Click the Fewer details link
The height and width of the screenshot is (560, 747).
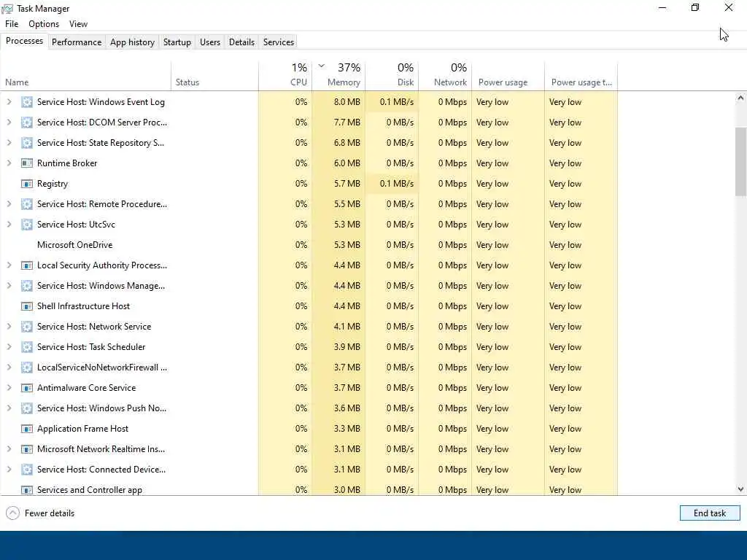[50, 513]
